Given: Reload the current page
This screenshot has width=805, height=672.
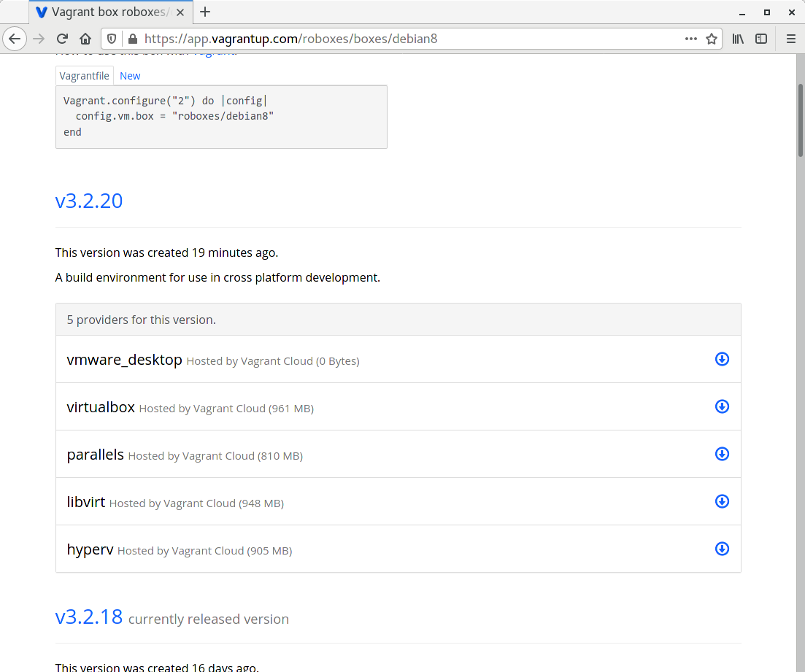Looking at the screenshot, I should [x=62, y=39].
